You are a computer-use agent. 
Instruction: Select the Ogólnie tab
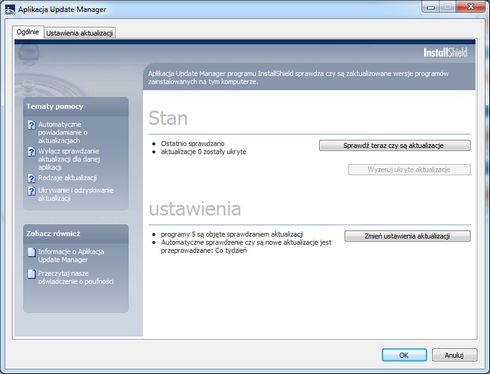[28, 32]
